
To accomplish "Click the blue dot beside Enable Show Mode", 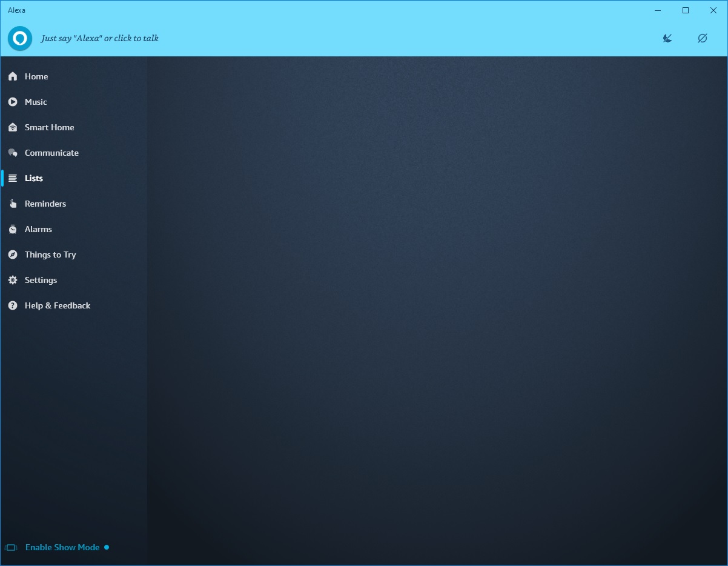I will click(107, 547).
